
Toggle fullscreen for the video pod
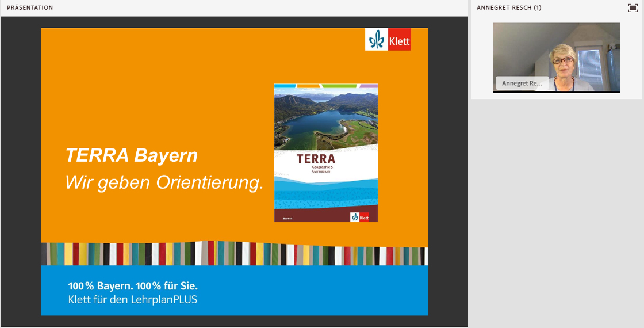(x=633, y=8)
